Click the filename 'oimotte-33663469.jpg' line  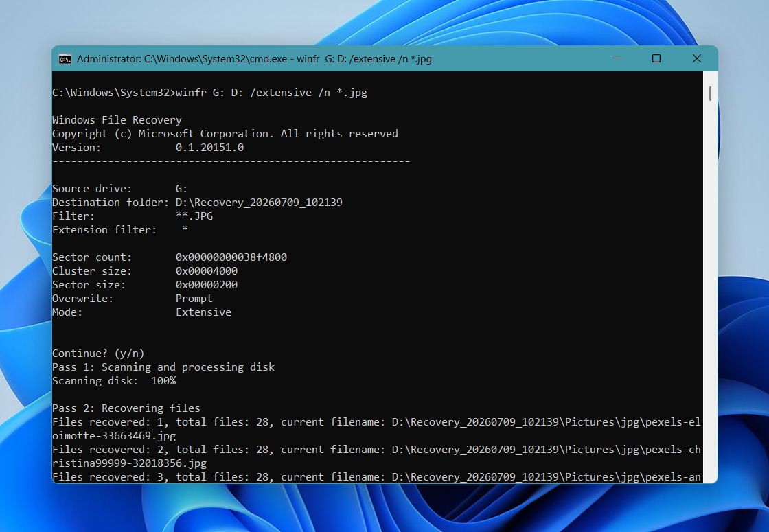click(114, 436)
